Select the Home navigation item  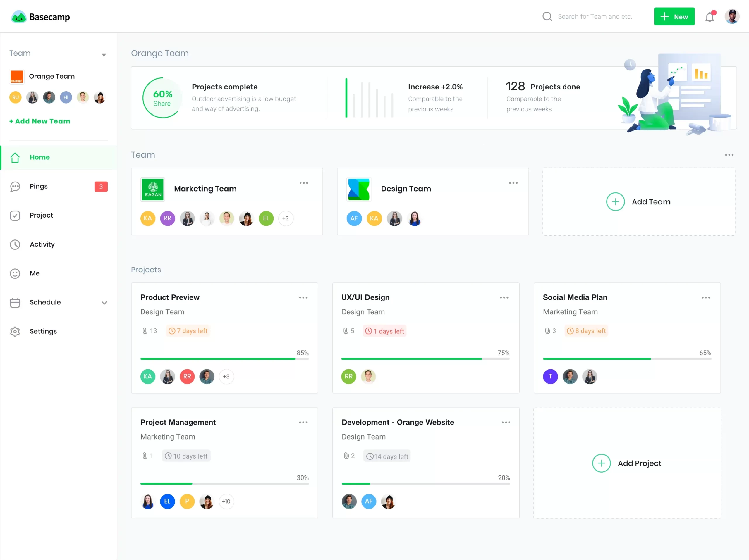[39, 157]
